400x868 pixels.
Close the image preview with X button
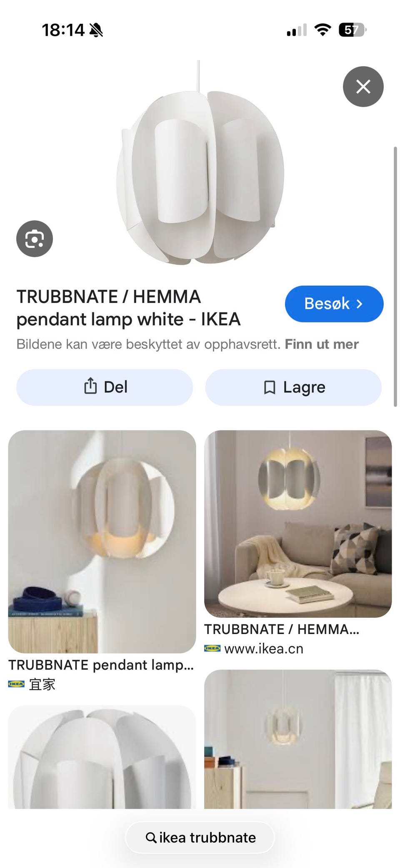tap(363, 87)
